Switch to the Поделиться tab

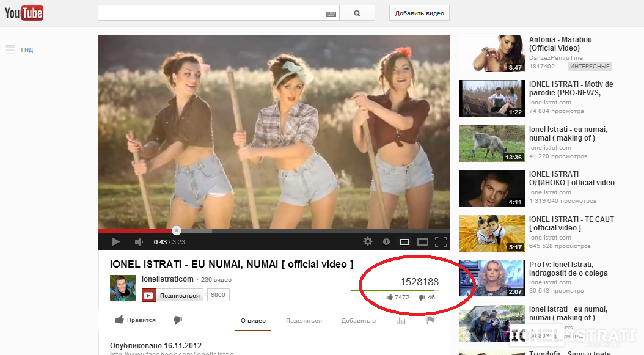[x=304, y=321]
